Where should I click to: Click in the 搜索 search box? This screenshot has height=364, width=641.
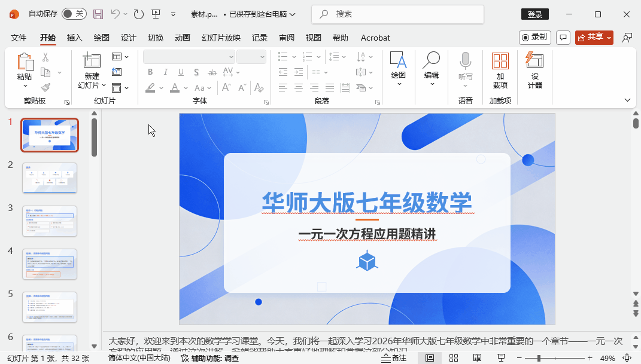(397, 14)
